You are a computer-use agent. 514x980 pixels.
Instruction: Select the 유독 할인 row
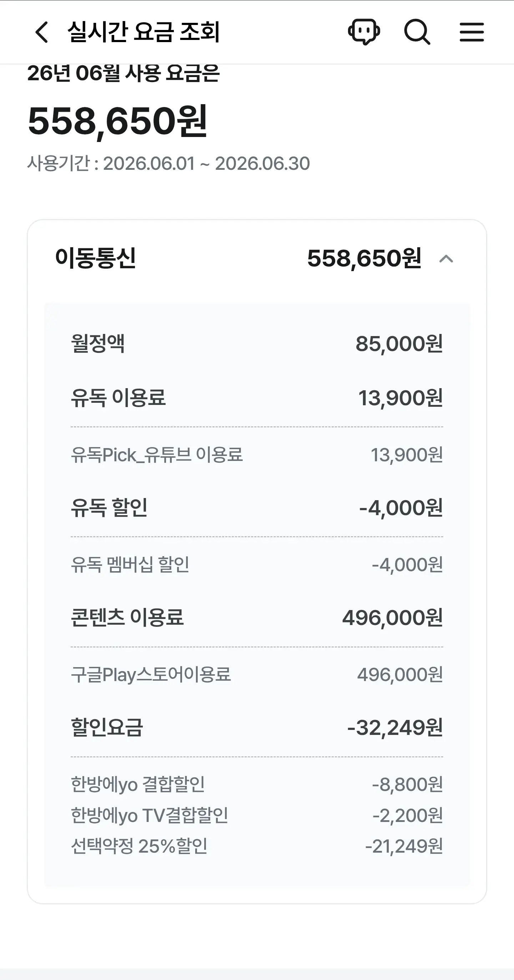257,508
